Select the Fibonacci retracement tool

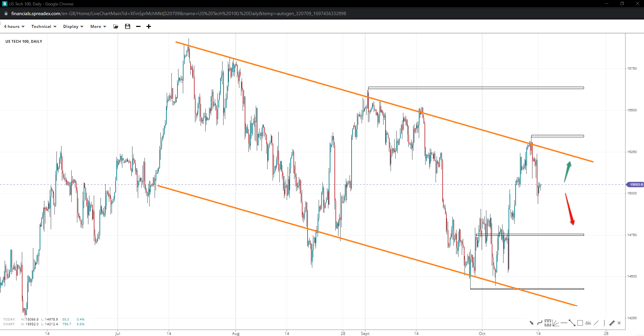(548, 323)
